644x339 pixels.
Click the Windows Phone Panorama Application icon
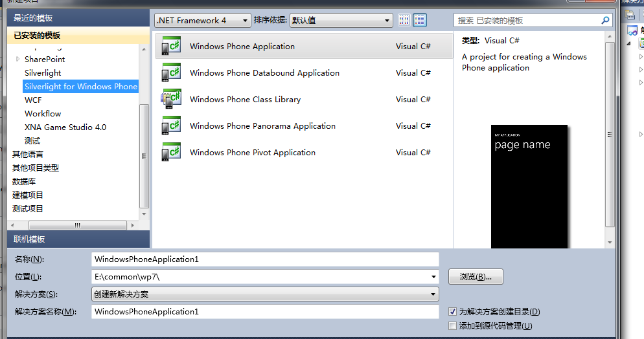(171, 126)
